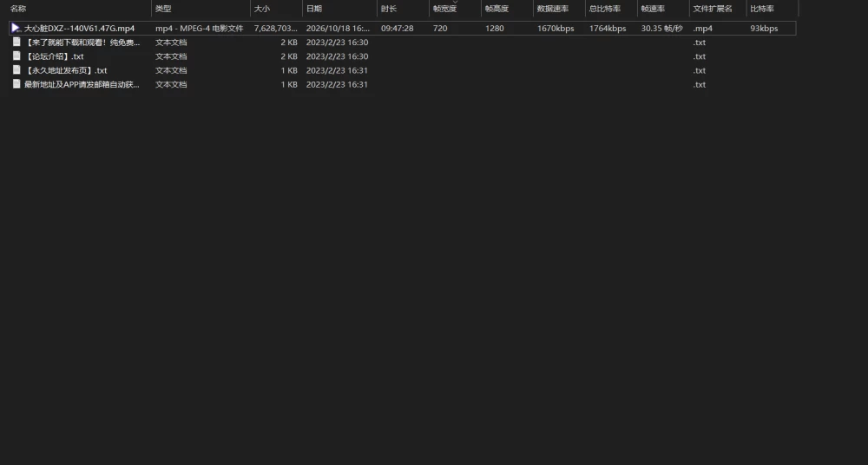
Task: Sort by the 帧速率 column header
Action: click(653, 9)
